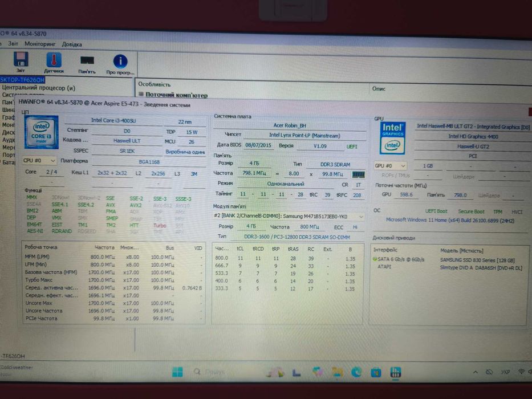Click Acer Robin_BH motherboard field
Image resolution: width=532 pixels, height=399 pixels.
(290, 125)
